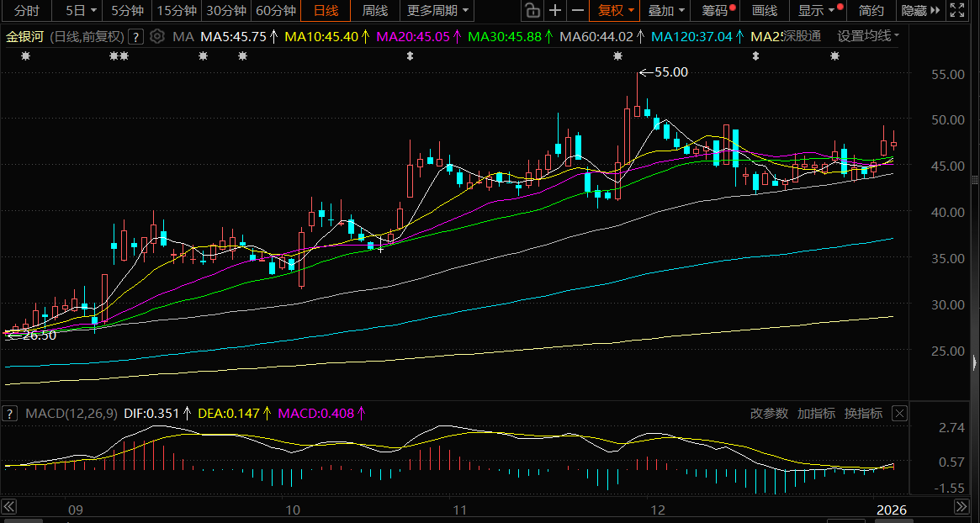Click the 25.00 price axis label
The image size is (980, 523).
tap(947, 351)
